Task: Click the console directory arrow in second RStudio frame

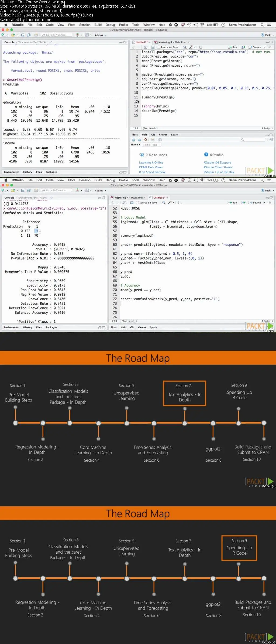Action: click(51, 197)
